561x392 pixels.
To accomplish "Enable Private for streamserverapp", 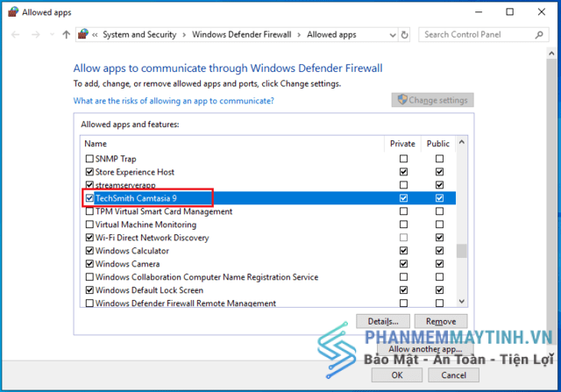I will tap(403, 185).
